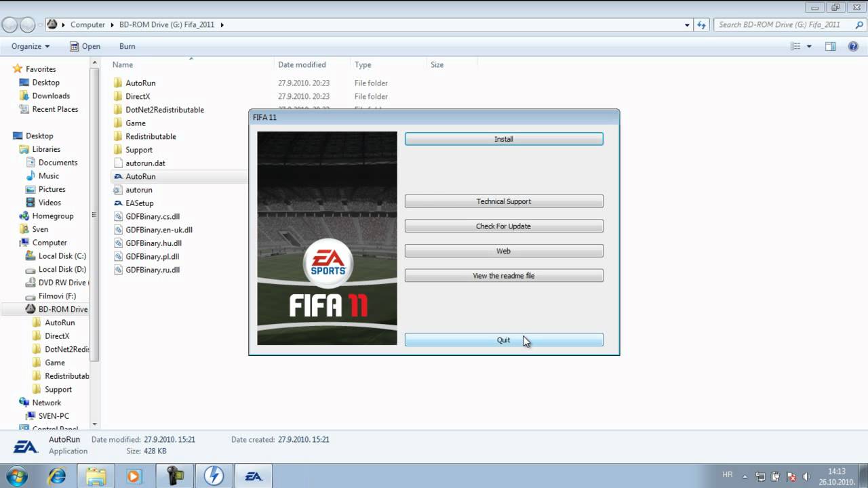Open the change view dropdown arrow
This screenshot has height=488, width=868.
tap(809, 46)
